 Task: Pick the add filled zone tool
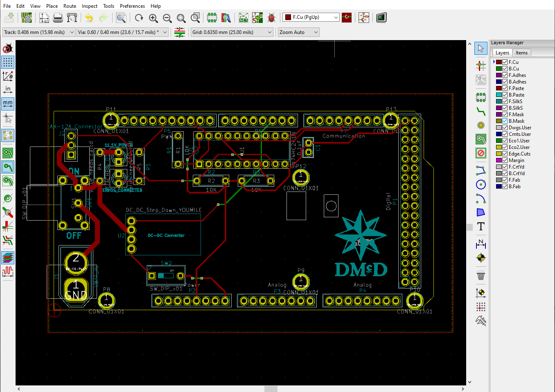click(481, 140)
